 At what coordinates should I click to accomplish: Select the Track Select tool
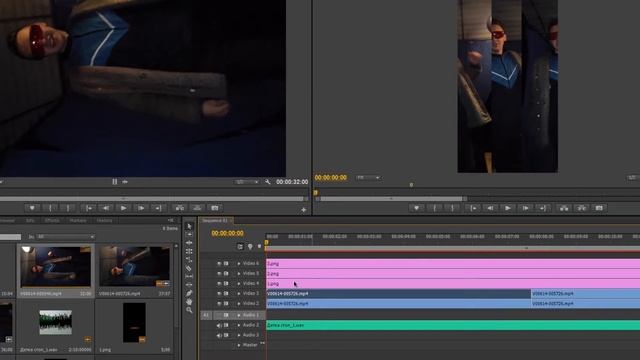[189, 235]
